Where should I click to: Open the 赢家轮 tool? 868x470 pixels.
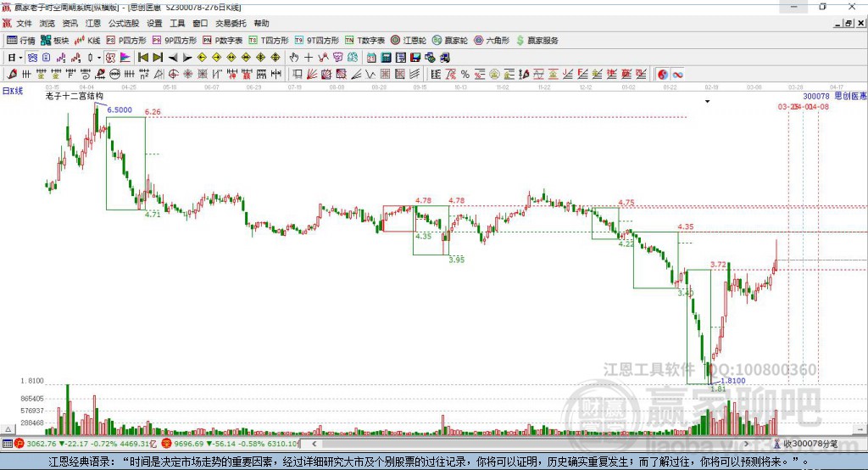tap(450, 41)
